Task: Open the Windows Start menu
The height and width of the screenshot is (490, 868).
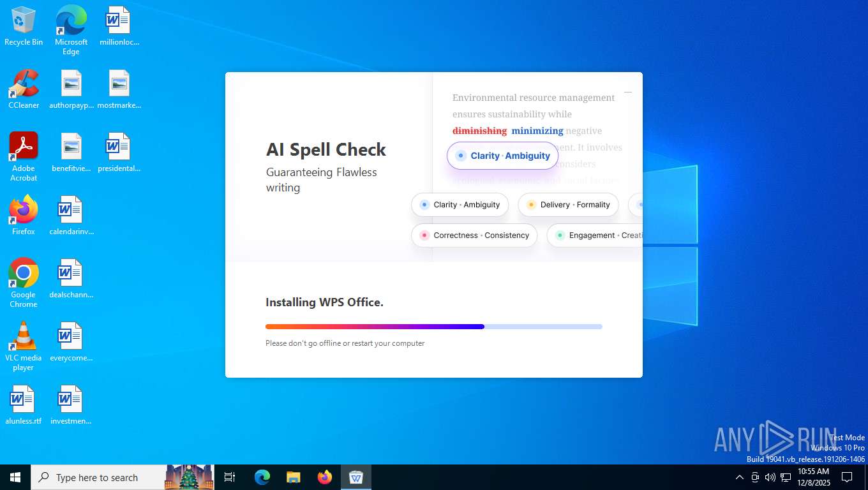Action: pyautogui.click(x=15, y=477)
